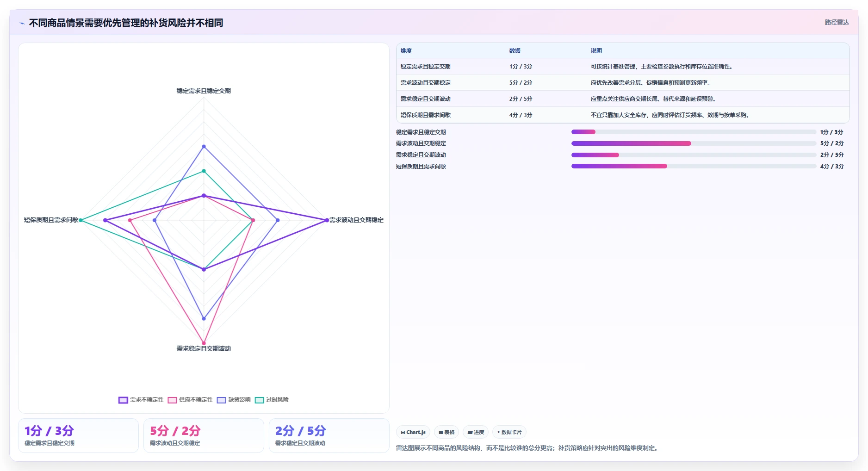Click the 数据卡片 chip
Viewport: 868px width, 471px height.
(509, 432)
